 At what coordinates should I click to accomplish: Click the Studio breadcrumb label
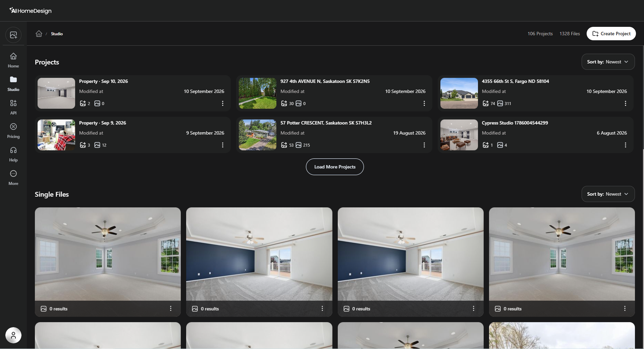57,34
